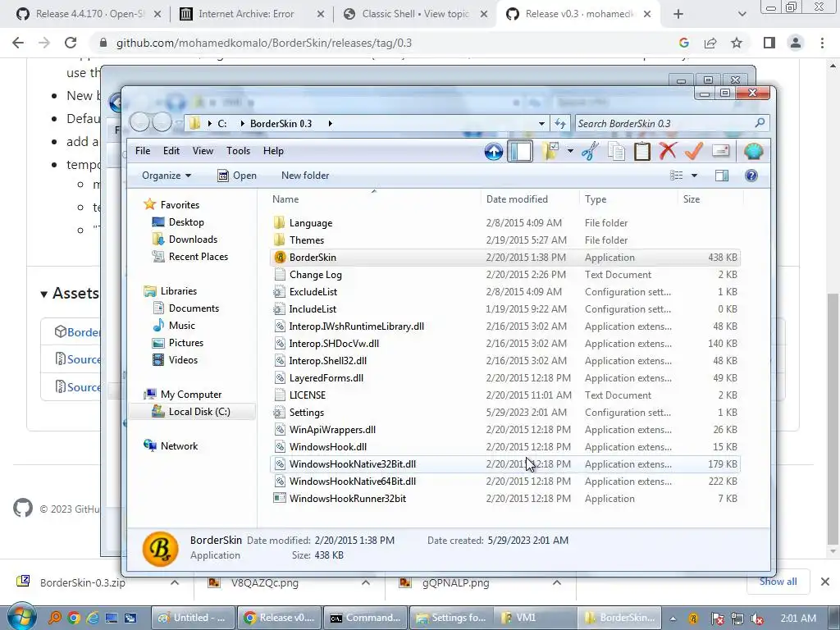Open the Edit menu in Explorer
The image size is (840, 630).
pos(171,151)
